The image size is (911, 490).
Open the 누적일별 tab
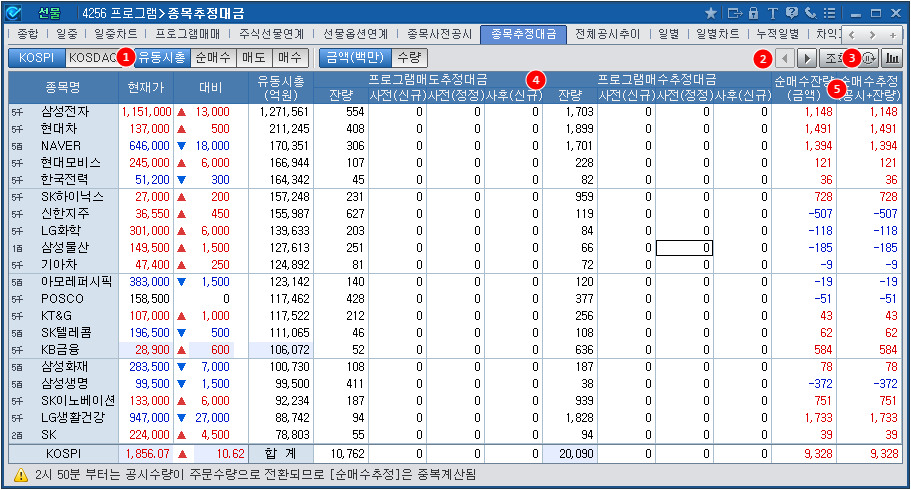click(x=777, y=34)
